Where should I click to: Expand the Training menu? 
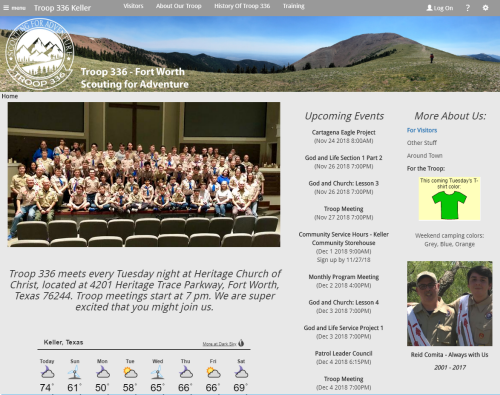coord(294,6)
